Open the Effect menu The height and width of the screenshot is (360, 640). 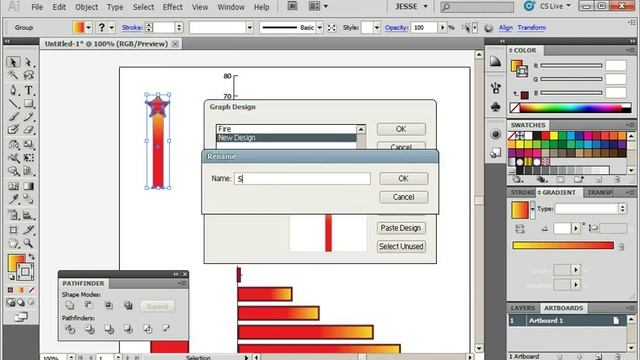tap(173, 7)
